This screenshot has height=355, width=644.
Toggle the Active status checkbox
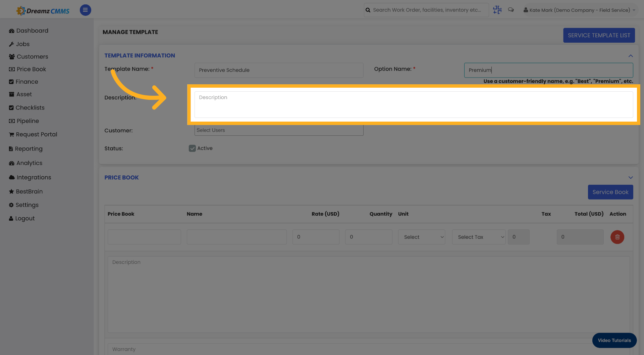192,148
